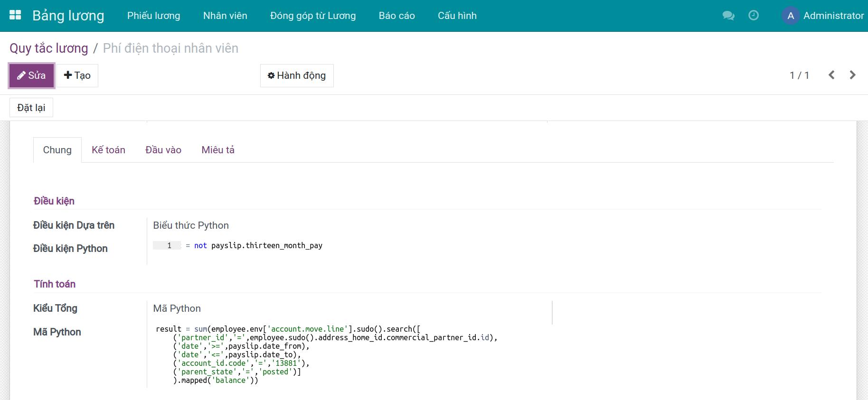Click the Tạo create button
The image size is (868, 400).
click(x=77, y=75)
